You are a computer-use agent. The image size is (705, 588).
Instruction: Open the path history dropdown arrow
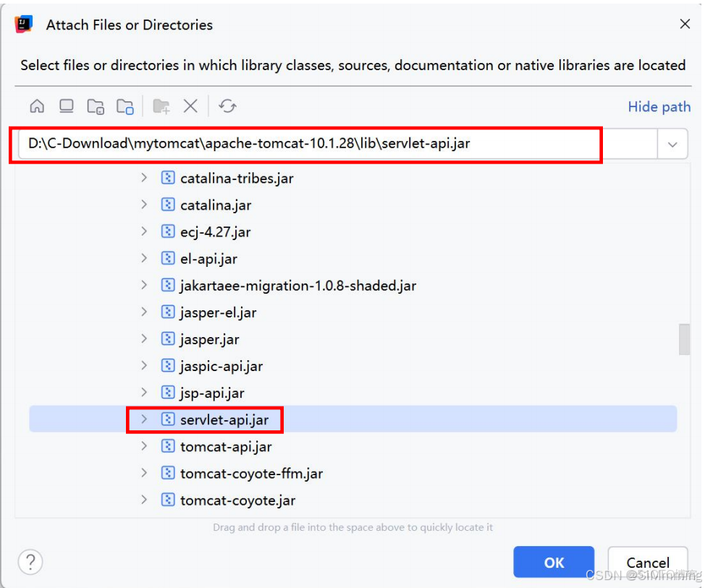coord(672,143)
